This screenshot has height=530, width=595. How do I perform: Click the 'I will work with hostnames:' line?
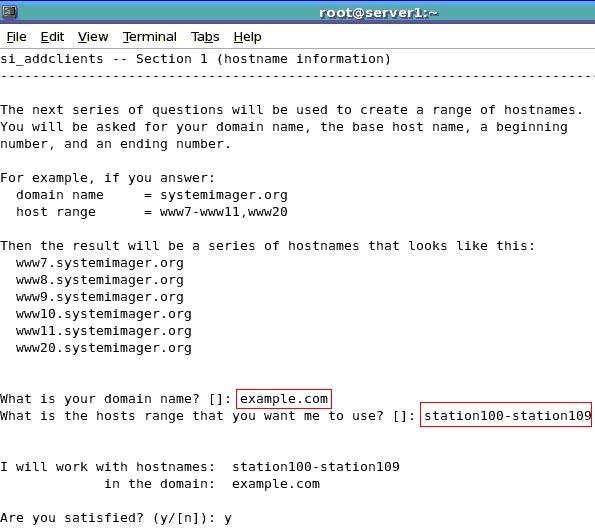coord(200,467)
